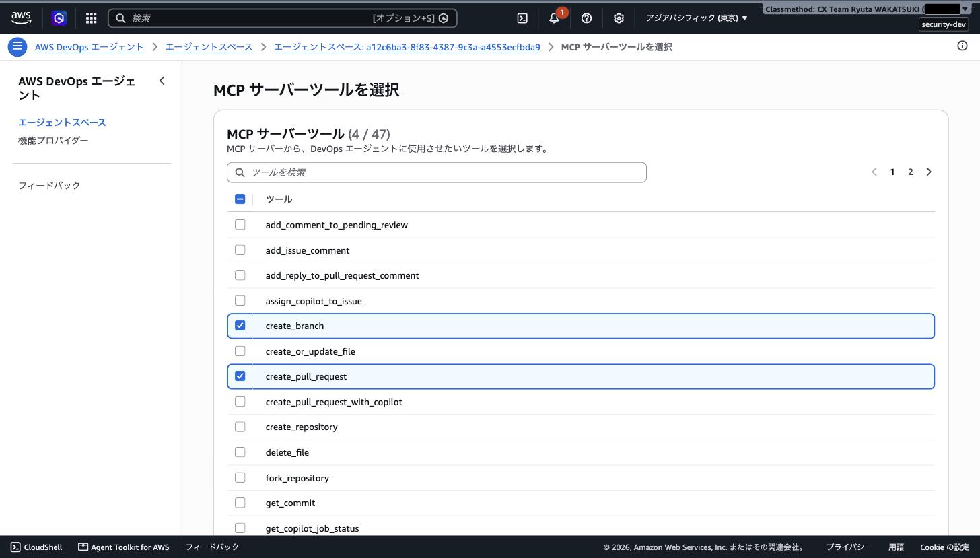This screenshot has height=558, width=980.
Task: Check create_pull_request_with_copilot checkbox
Action: [240, 401]
